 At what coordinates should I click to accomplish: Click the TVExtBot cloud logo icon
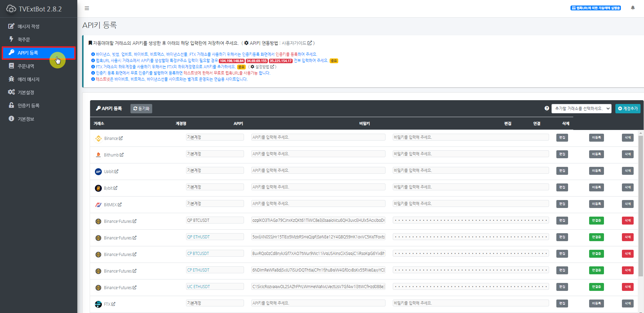[11, 9]
